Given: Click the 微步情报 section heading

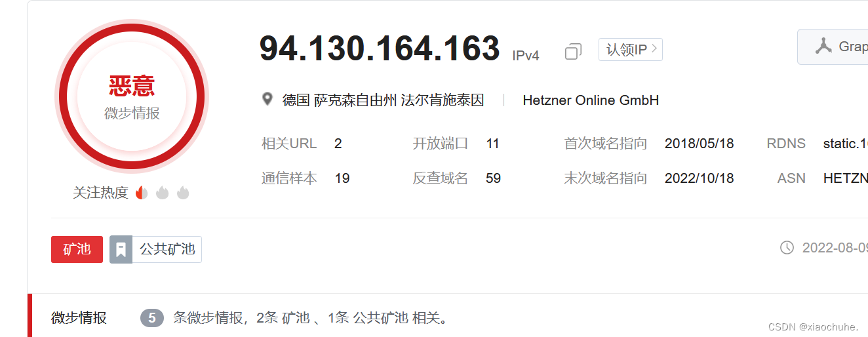Looking at the screenshot, I should [79, 319].
